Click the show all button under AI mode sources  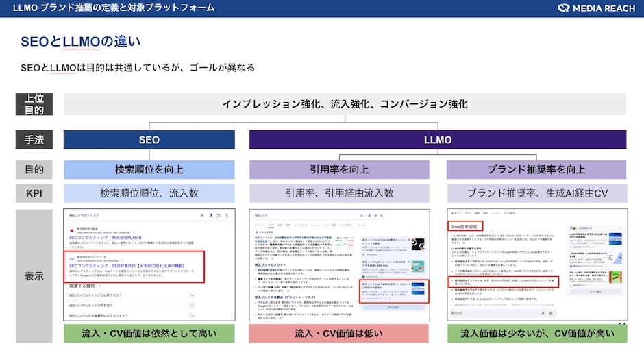[595, 291]
